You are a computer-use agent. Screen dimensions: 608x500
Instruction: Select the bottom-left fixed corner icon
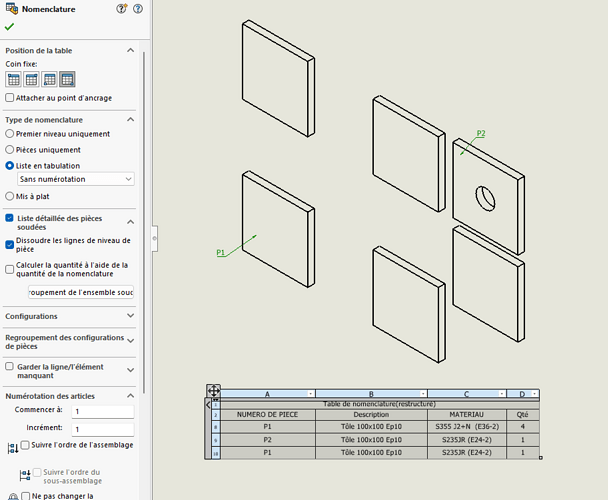point(49,79)
